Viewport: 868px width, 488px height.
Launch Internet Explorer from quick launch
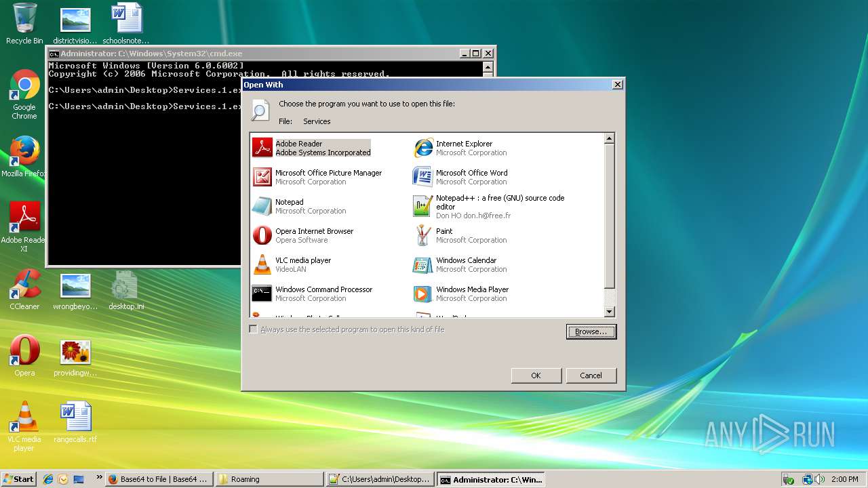coord(48,479)
